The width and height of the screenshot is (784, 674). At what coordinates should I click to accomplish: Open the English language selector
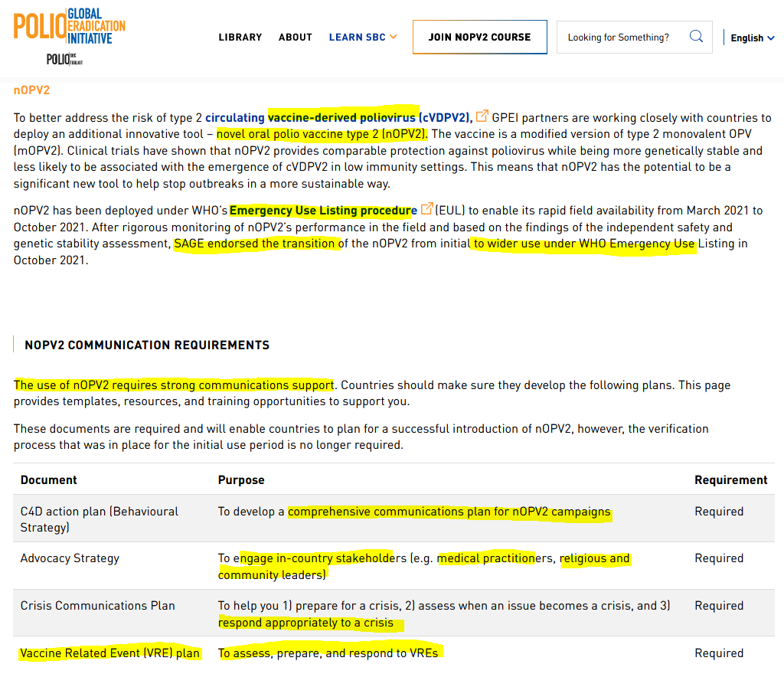click(752, 38)
